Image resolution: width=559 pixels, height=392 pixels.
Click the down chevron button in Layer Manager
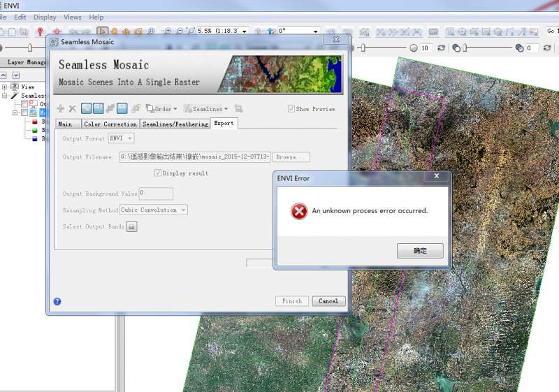coord(16,75)
